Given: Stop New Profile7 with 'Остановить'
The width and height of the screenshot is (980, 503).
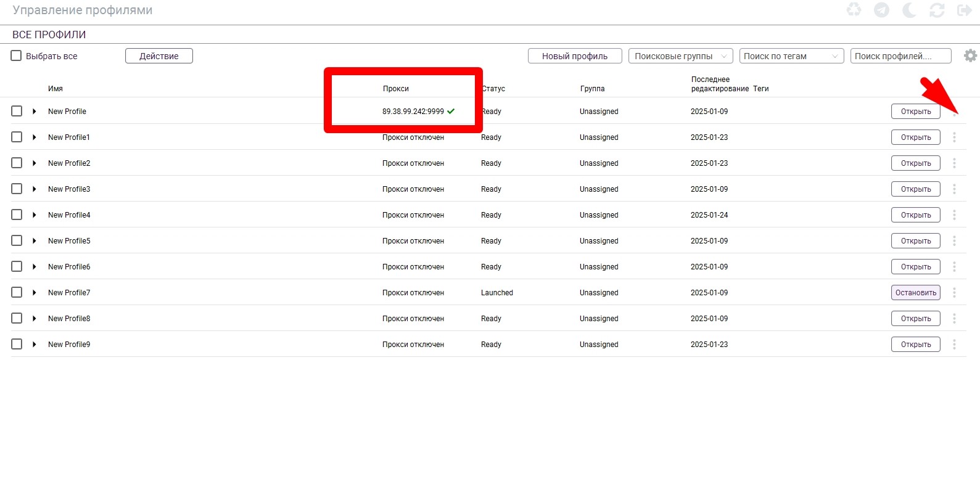Looking at the screenshot, I should click(916, 293).
